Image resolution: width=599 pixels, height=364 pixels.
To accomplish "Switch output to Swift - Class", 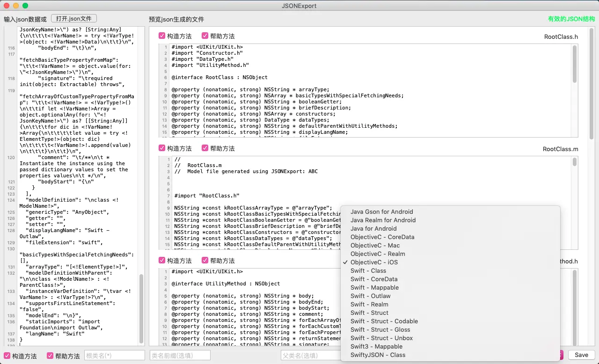I will 450,270.
